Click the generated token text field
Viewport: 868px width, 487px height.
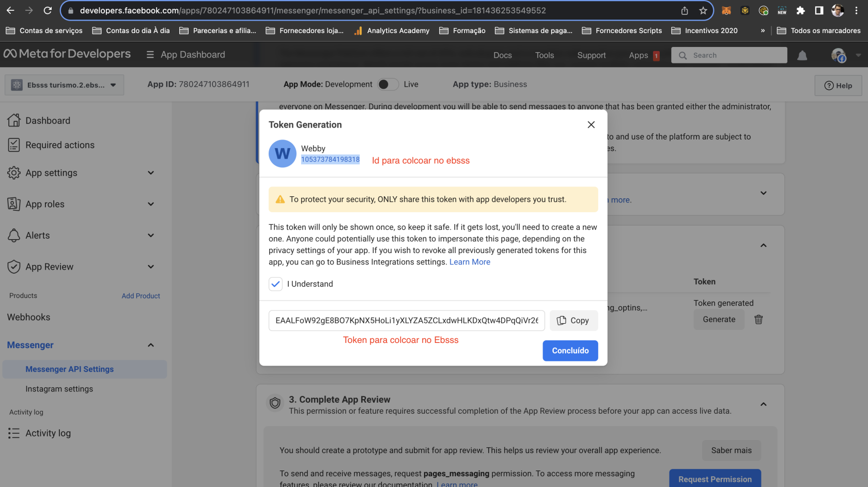pos(407,321)
